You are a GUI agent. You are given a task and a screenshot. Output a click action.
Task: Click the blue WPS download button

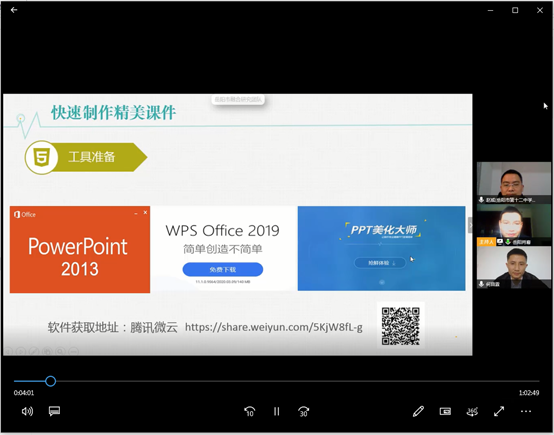(223, 269)
